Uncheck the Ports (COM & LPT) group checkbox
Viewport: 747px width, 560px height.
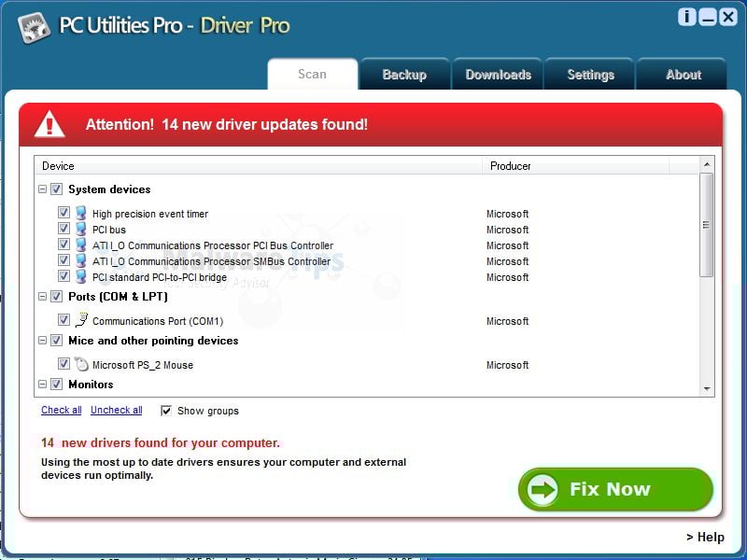(57, 297)
